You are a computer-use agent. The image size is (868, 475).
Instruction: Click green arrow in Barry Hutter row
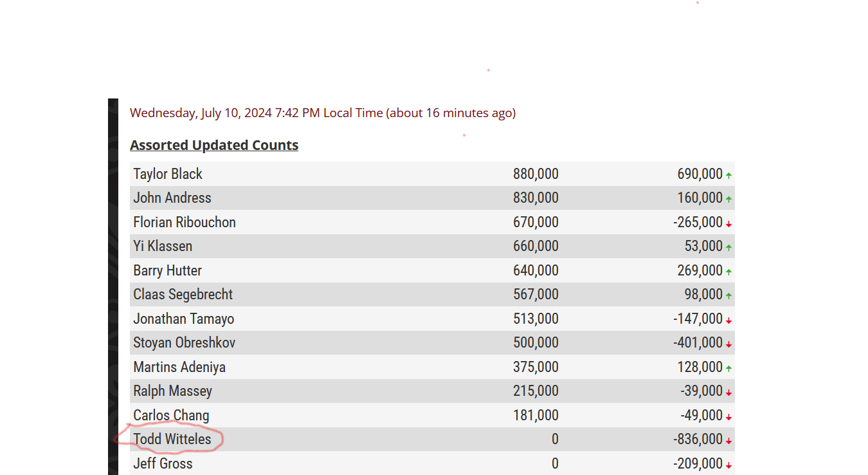click(x=728, y=272)
